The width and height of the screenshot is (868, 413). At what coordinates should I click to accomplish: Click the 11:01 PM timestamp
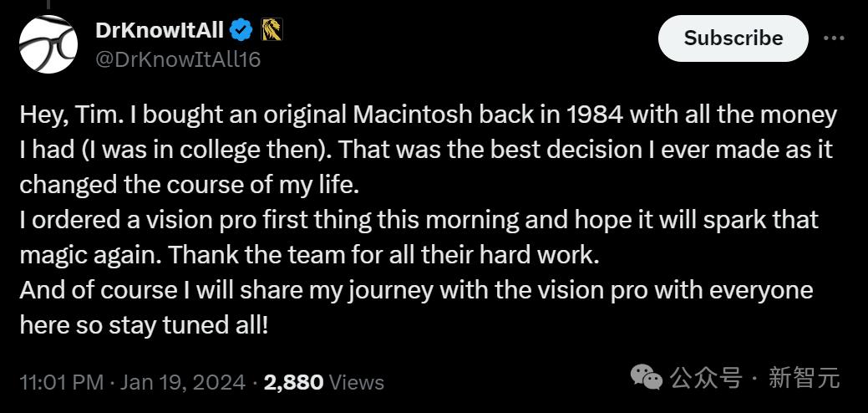[61, 382]
